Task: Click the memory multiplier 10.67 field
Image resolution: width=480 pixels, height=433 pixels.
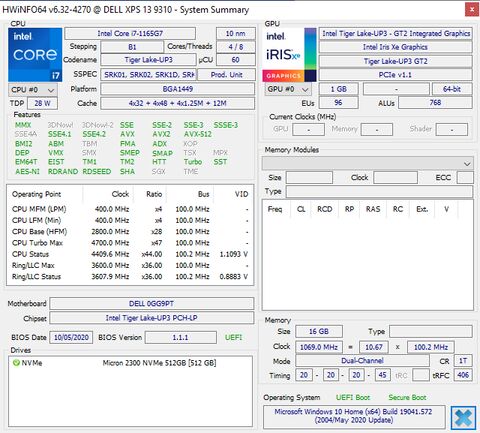Action: [374, 347]
